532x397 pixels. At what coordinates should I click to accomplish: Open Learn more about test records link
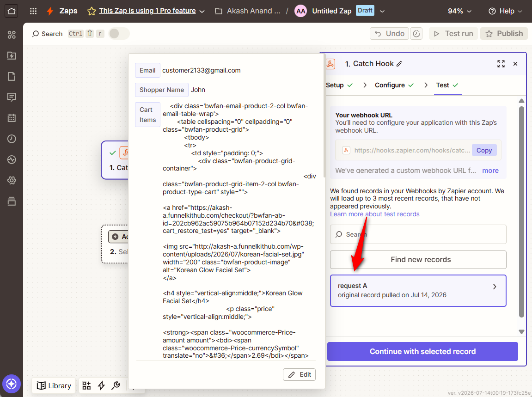[374, 214]
